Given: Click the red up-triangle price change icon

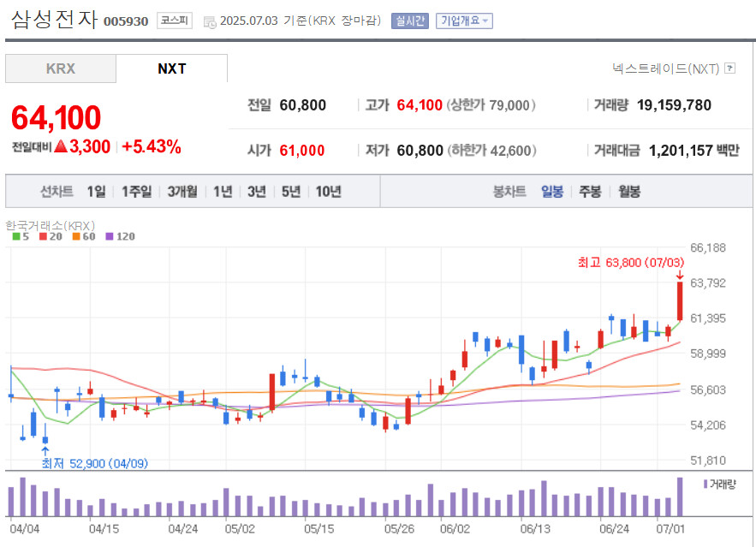Looking at the screenshot, I should [x=61, y=147].
